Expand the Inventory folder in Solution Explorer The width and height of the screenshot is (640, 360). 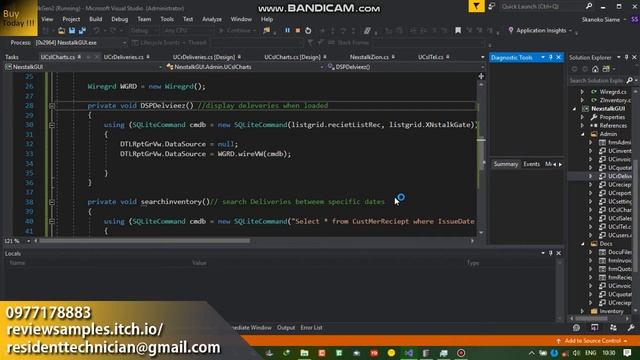coord(582,311)
